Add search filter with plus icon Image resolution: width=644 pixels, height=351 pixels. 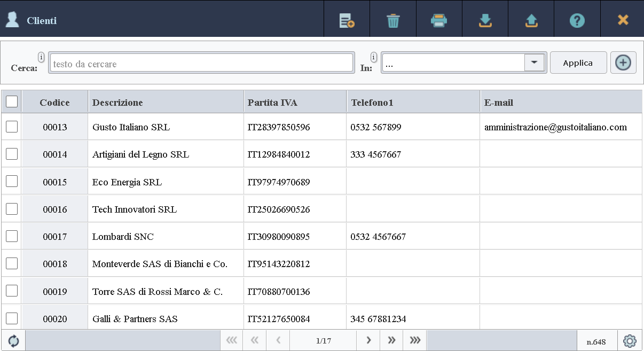pyautogui.click(x=623, y=63)
